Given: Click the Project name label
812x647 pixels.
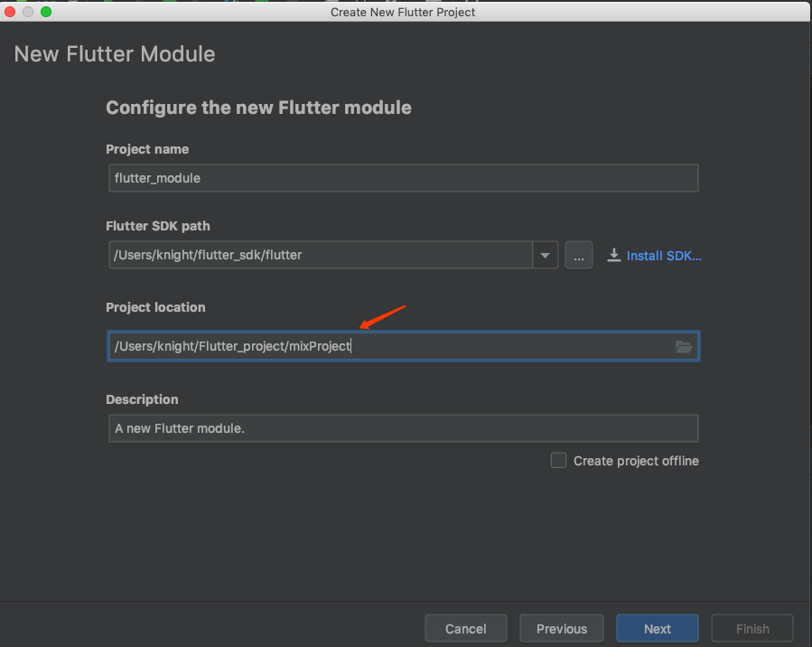Looking at the screenshot, I should (x=147, y=149).
